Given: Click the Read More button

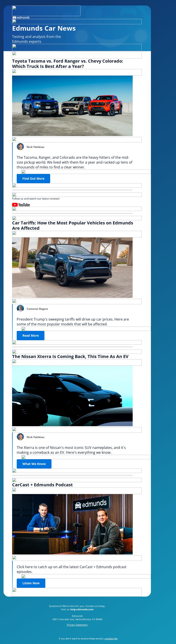Looking at the screenshot, I should (30, 336).
